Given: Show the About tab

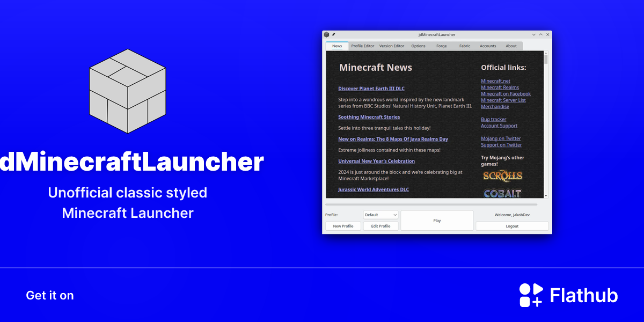Looking at the screenshot, I should tap(511, 46).
